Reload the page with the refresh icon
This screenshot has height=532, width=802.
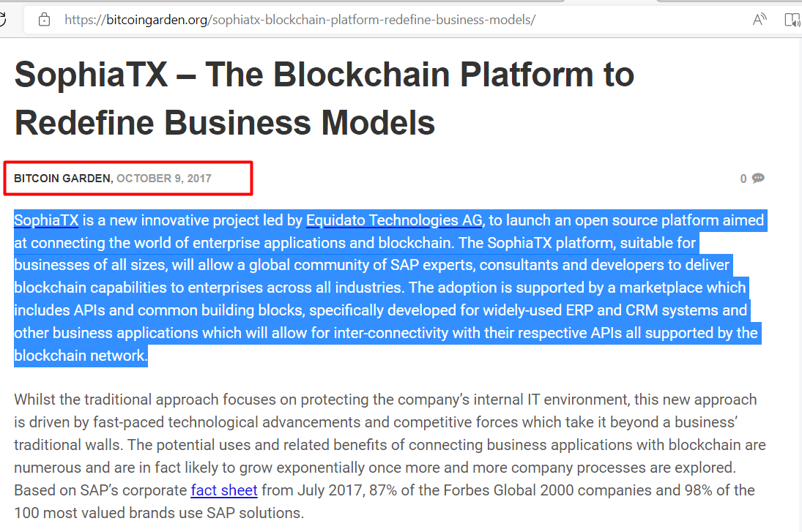click(2, 20)
